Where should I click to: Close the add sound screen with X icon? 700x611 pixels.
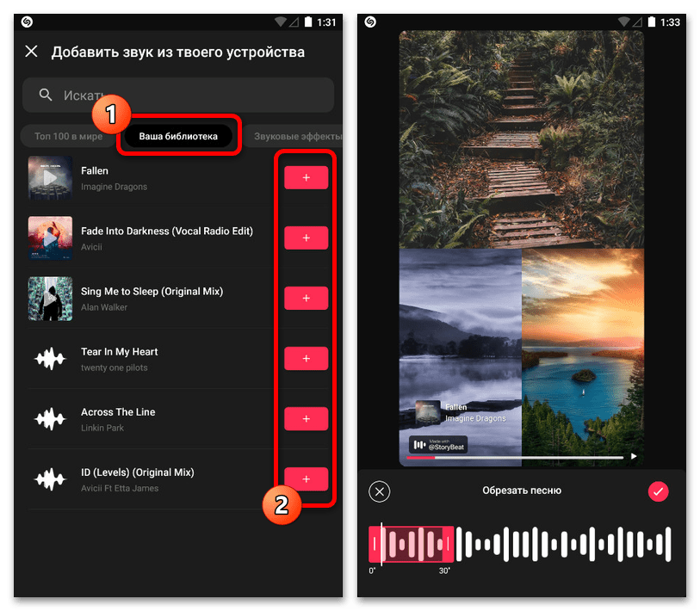click(31, 52)
